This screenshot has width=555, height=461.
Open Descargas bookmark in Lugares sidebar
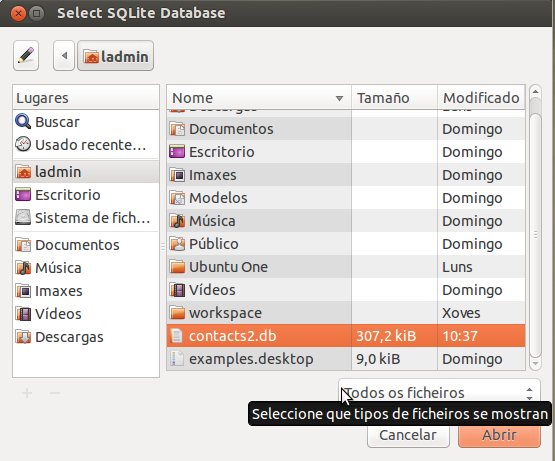(x=86, y=337)
